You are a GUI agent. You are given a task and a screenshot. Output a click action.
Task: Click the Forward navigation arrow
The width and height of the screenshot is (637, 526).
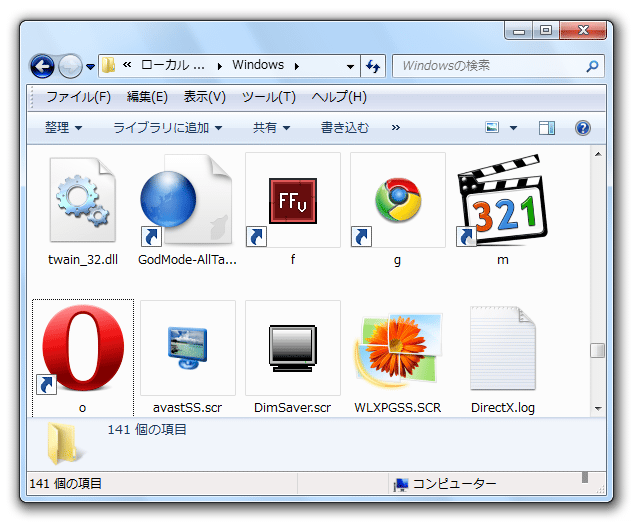point(70,66)
